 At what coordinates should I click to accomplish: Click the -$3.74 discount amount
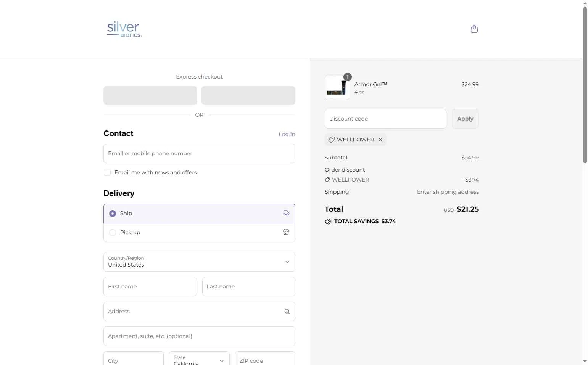470,180
